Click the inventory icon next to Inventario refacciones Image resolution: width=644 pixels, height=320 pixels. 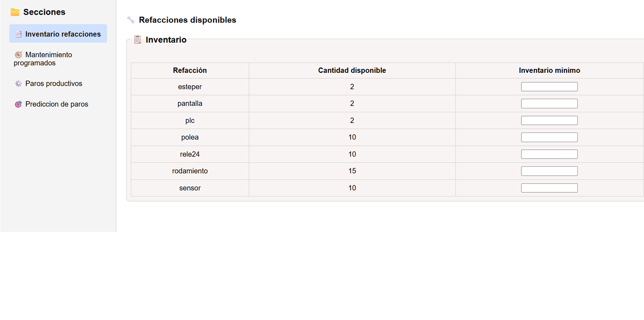coord(18,33)
